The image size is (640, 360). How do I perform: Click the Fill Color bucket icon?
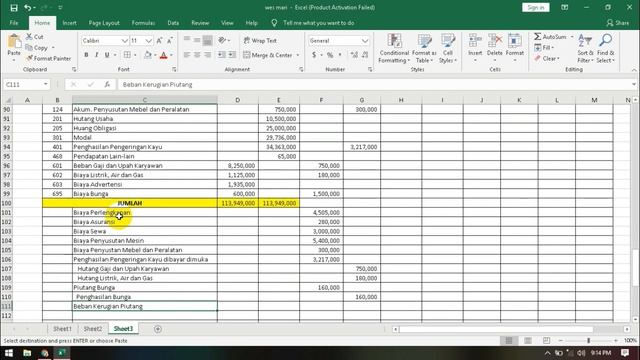148,55
